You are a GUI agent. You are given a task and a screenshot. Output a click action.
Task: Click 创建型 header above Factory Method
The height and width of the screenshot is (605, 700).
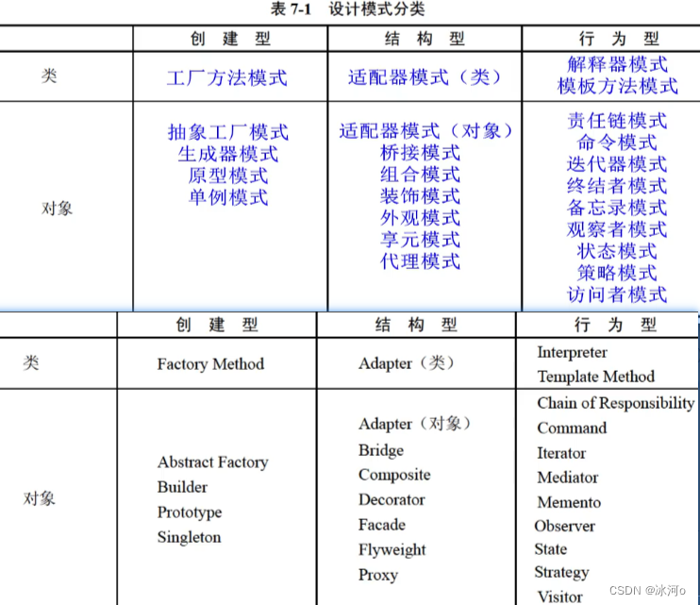click(217, 325)
